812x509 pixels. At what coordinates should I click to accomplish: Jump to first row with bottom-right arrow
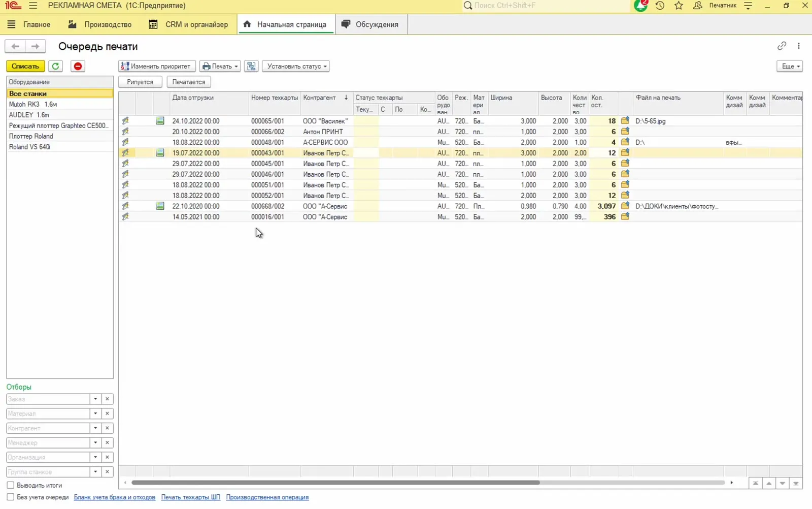[756, 483]
